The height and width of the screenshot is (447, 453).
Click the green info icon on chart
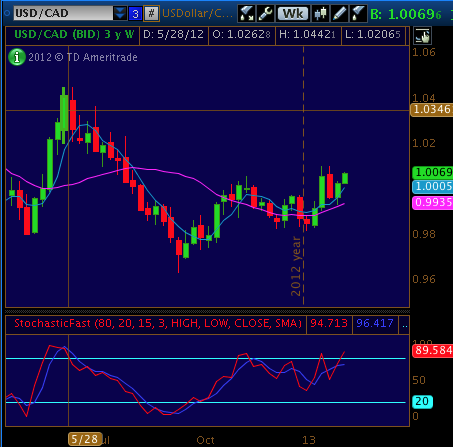(x=17, y=57)
